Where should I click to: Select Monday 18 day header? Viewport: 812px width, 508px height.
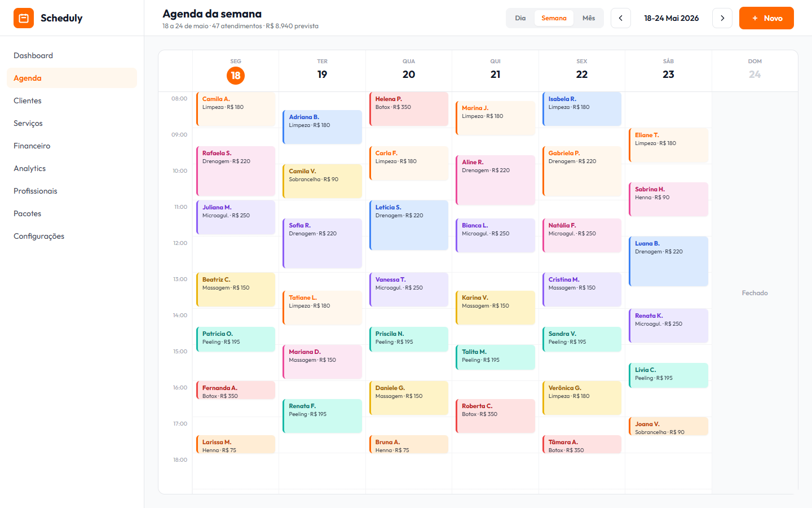(x=236, y=71)
